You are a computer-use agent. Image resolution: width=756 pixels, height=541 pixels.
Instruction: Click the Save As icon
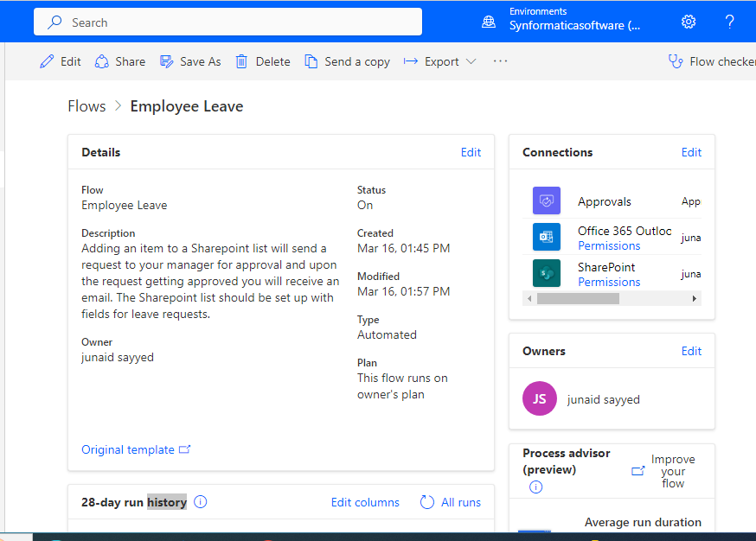(166, 61)
